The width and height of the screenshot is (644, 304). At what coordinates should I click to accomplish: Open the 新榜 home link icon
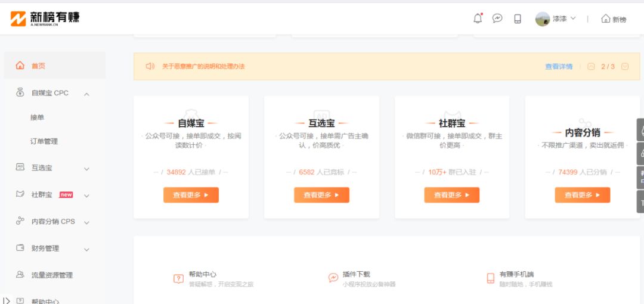606,18
